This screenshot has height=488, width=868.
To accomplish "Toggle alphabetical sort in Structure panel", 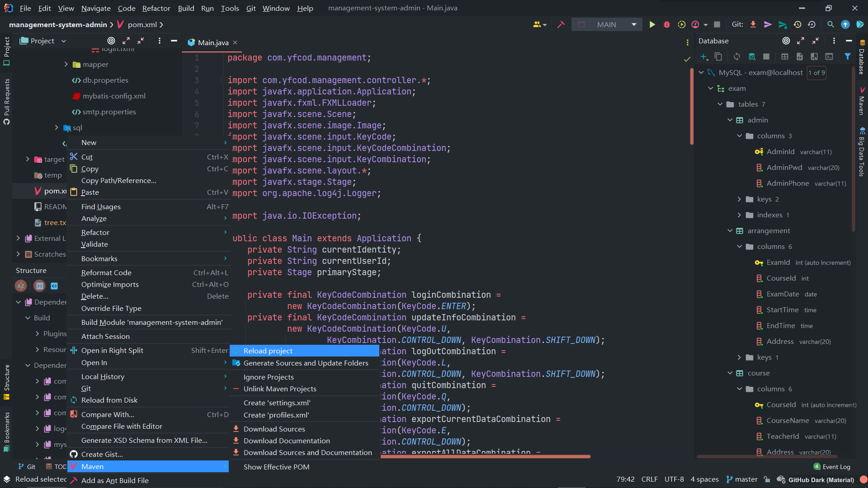I will click(21, 286).
